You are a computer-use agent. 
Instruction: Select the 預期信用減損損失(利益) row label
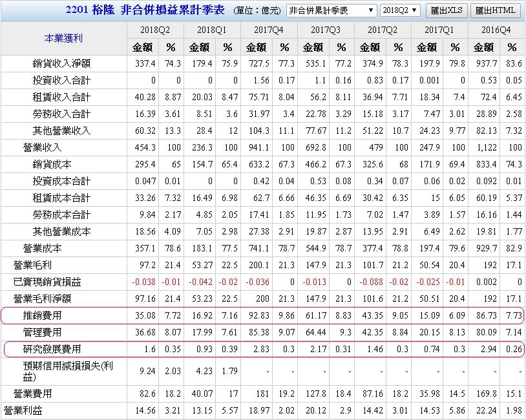pos(68,371)
